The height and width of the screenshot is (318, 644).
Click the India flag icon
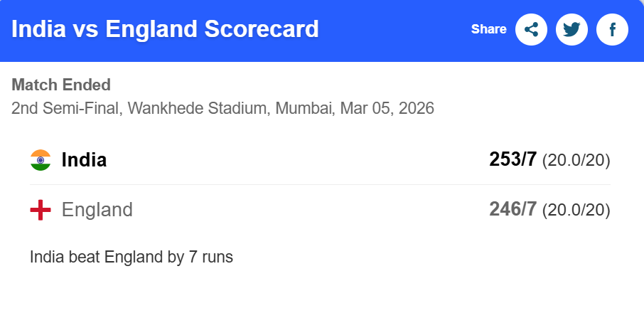pos(41,160)
